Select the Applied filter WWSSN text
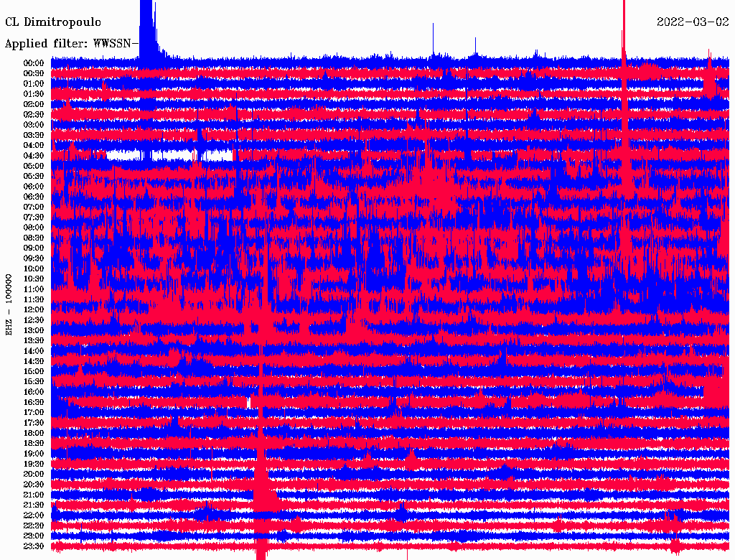The image size is (735, 560). pyautogui.click(x=71, y=44)
